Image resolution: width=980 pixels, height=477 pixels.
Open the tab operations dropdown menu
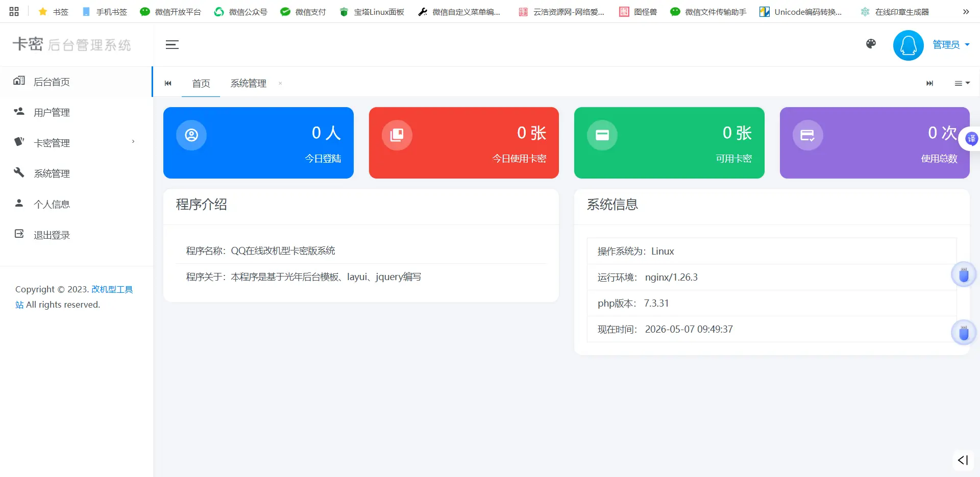[962, 83]
